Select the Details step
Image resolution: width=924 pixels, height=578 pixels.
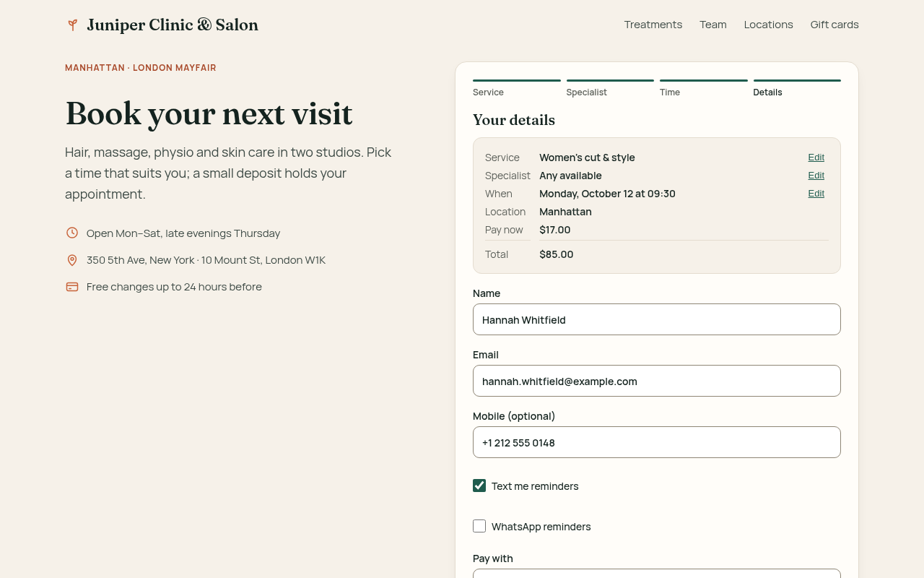[x=797, y=89]
